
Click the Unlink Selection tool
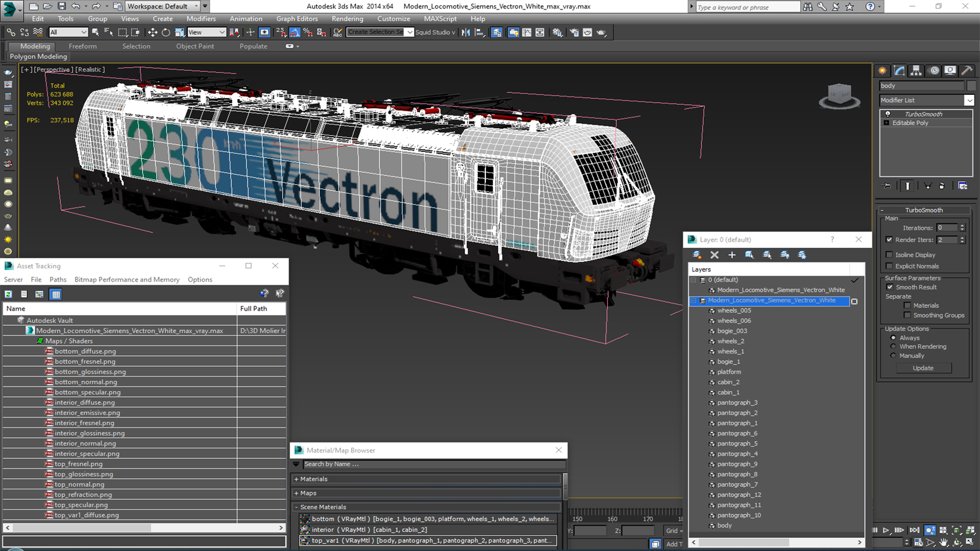[x=24, y=32]
